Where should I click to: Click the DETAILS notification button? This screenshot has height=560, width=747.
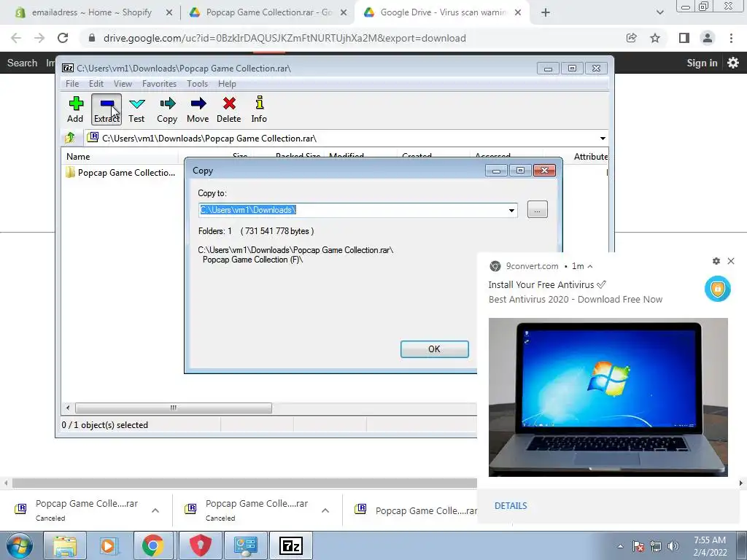(x=511, y=506)
